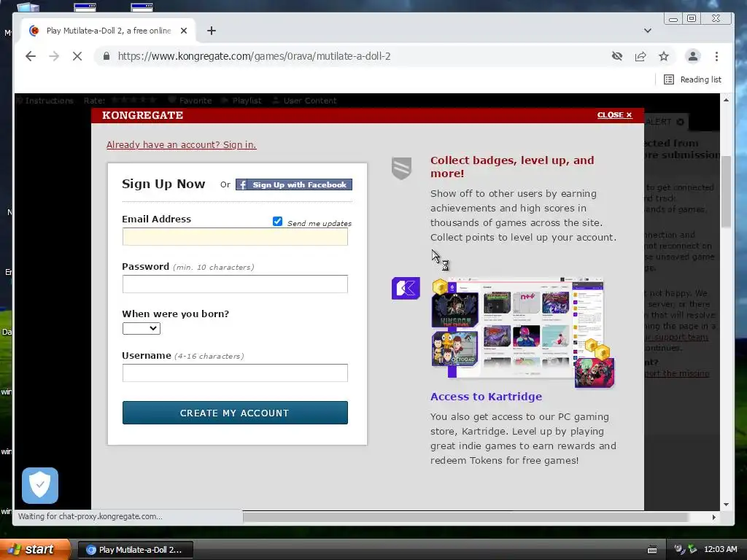Open the Chrome profile avatar
This screenshot has height=560, width=747.
coord(693,56)
